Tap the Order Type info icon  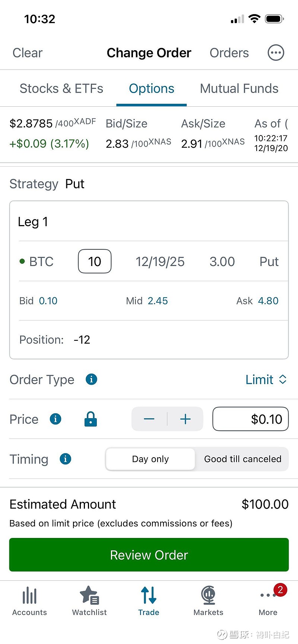[91, 379]
